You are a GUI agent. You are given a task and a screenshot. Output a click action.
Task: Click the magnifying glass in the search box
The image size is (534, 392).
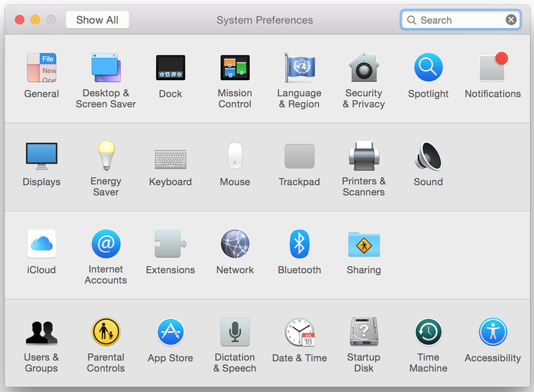[411, 20]
